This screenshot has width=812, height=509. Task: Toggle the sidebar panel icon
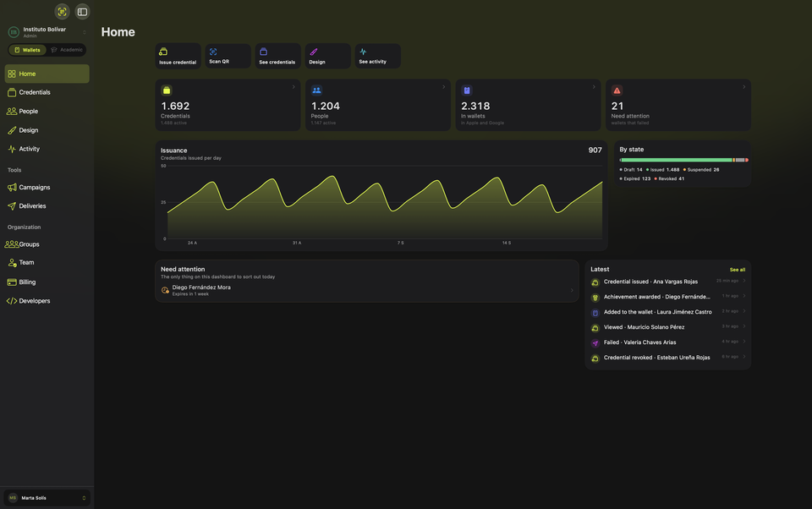[82, 12]
